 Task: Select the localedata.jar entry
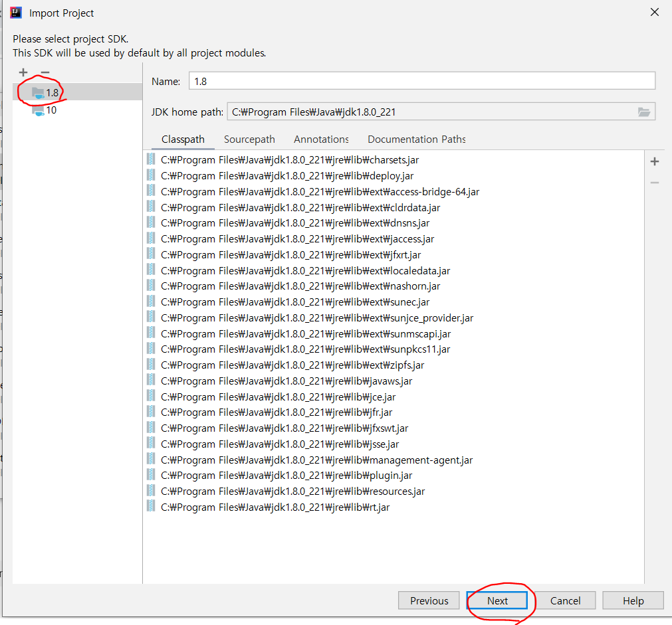click(x=393, y=270)
